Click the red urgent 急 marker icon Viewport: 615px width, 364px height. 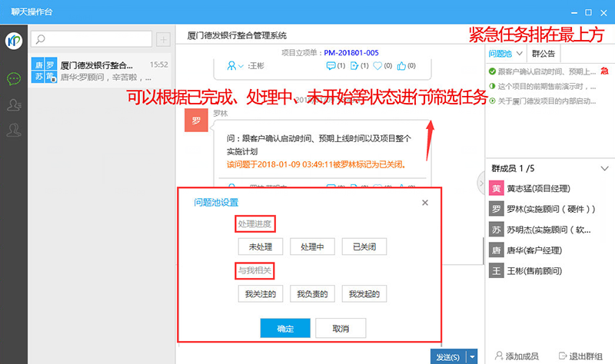604,71
